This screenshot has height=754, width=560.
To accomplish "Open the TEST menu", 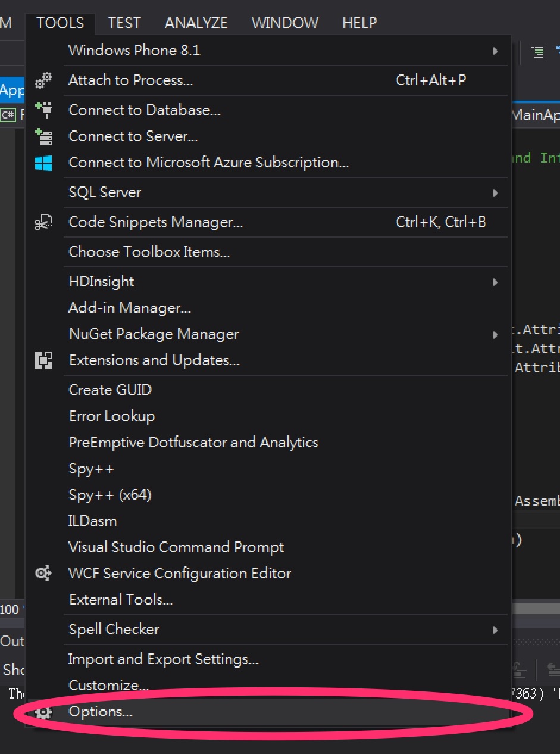I will pos(124,23).
